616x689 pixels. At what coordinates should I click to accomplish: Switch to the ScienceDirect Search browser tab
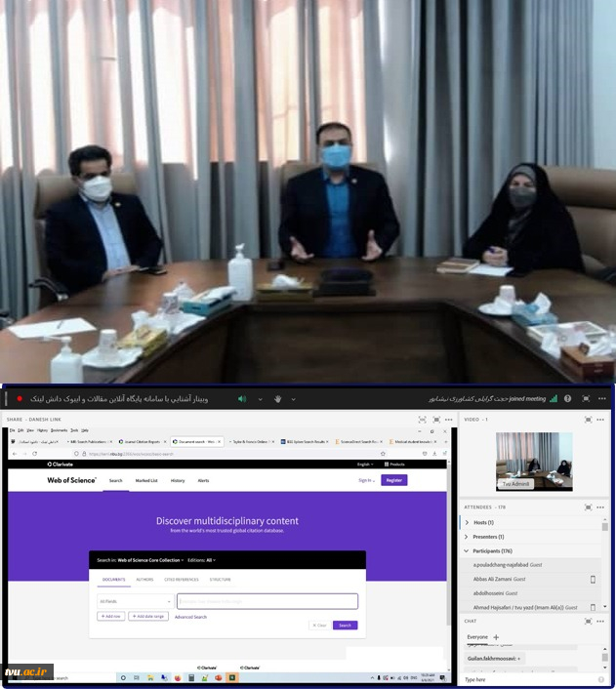point(359,441)
